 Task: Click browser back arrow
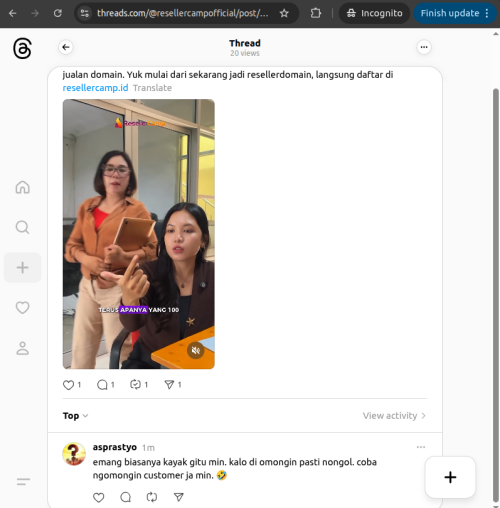click(13, 13)
